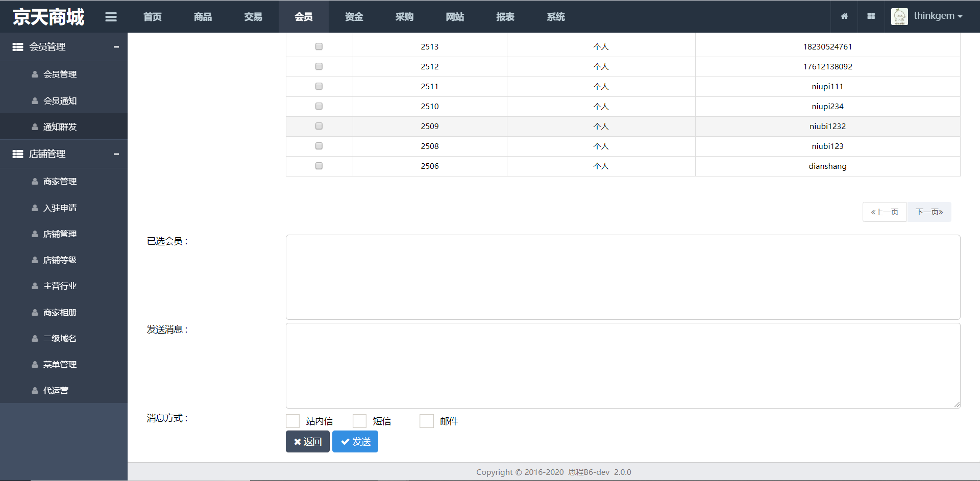980x481 pixels.
Task: Click the 发送 button
Action: coord(355,442)
